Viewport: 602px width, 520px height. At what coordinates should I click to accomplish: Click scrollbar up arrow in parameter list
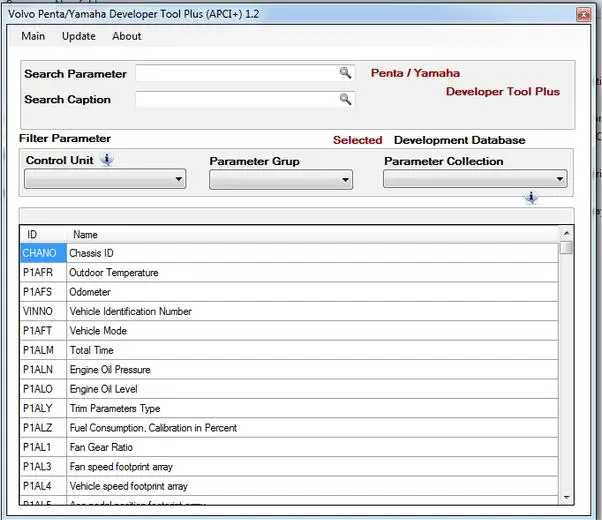tap(566, 233)
